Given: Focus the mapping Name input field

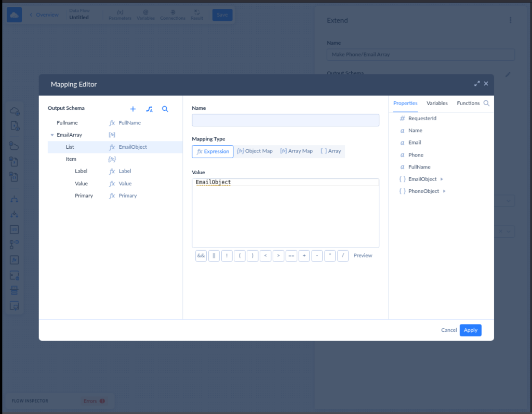Looking at the screenshot, I should (285, 120).
